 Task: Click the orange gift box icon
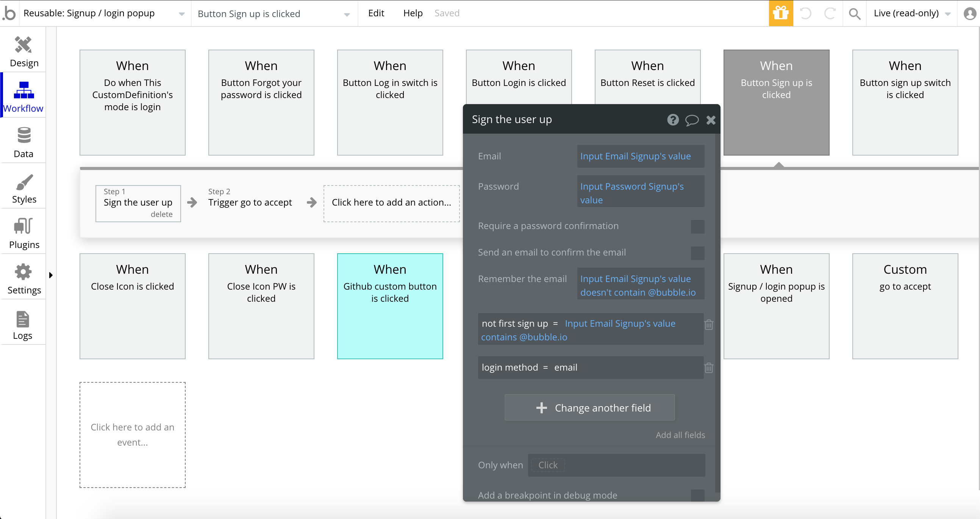pos(781,13)
